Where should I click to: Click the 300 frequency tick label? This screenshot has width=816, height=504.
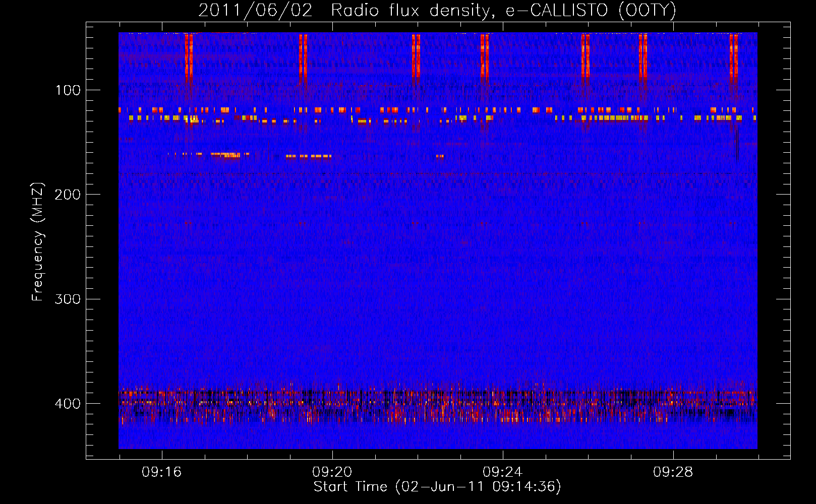point(68,299)
